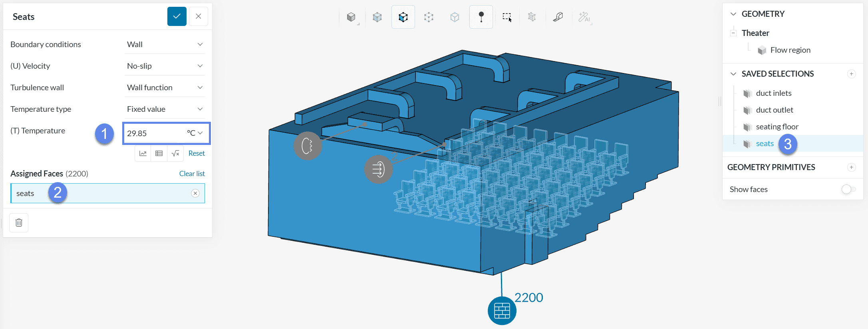Select the duct inlets saved selection
Viewport: 868px width, 329px height.
[x=773, y=93]
